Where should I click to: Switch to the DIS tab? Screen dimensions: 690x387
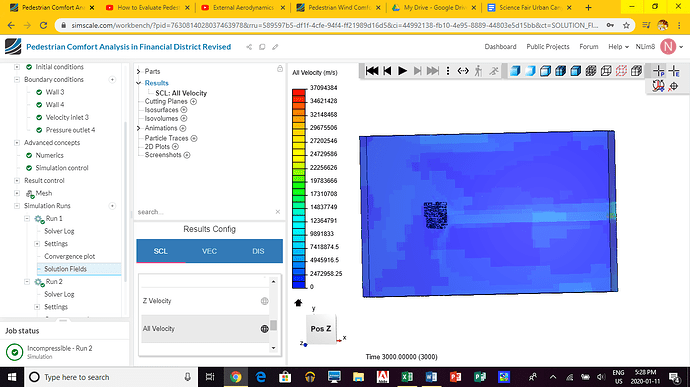[258, 251]
